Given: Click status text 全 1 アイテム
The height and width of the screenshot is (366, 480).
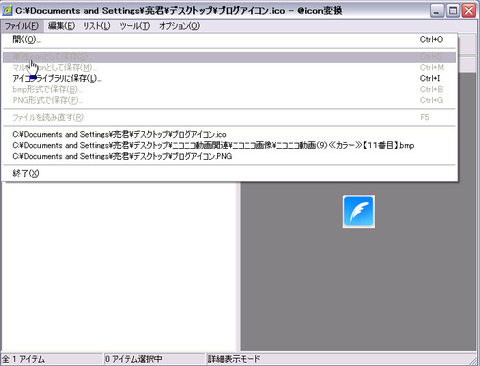Looking at the screenshot, I should pyautogui.click(x=23, y=359).
